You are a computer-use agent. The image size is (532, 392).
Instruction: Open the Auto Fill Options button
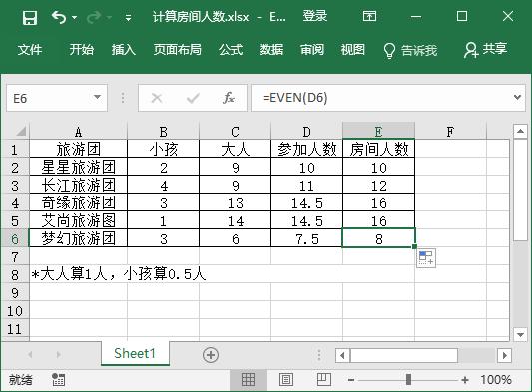(x=426, y=258)
